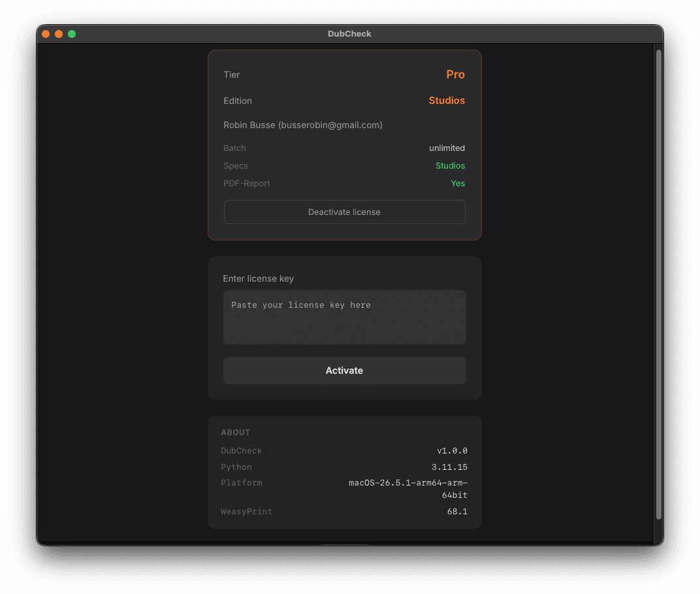Click the green Yes PDF-Report value
Image resolution: width=700 pixels, height=594 pixels.
[458, 184]
